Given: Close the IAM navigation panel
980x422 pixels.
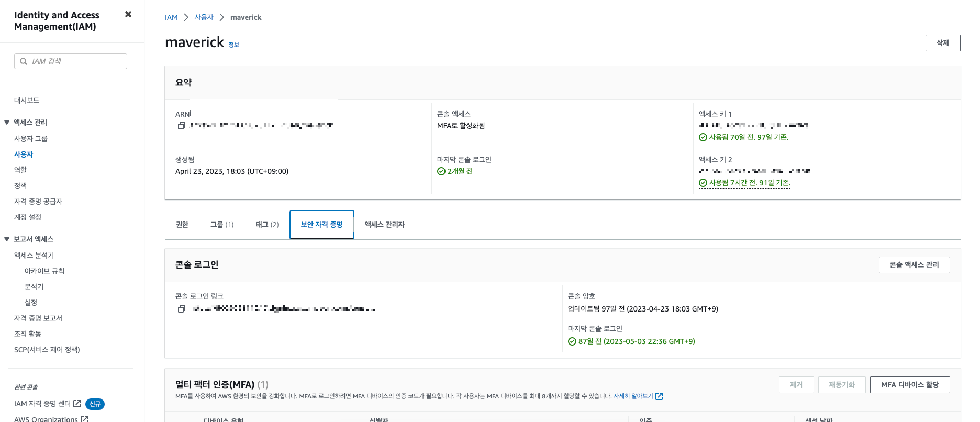Looking at the screenshot, I should (128, 14).
